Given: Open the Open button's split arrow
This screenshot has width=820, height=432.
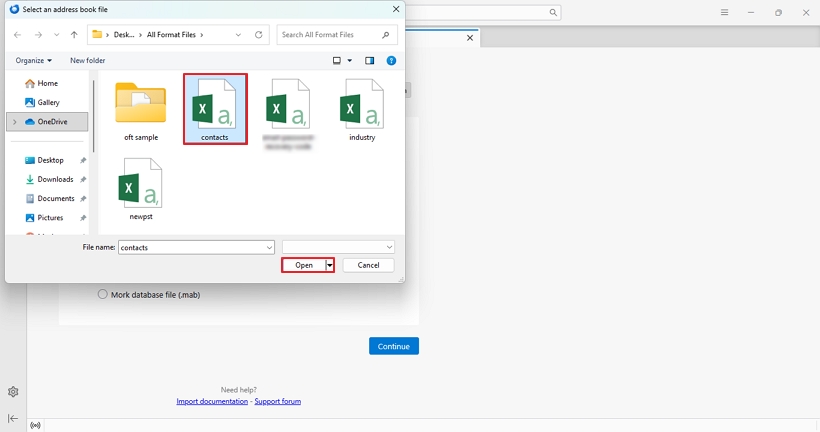Looking at the screenshot, I should click(x=329, y=265).
